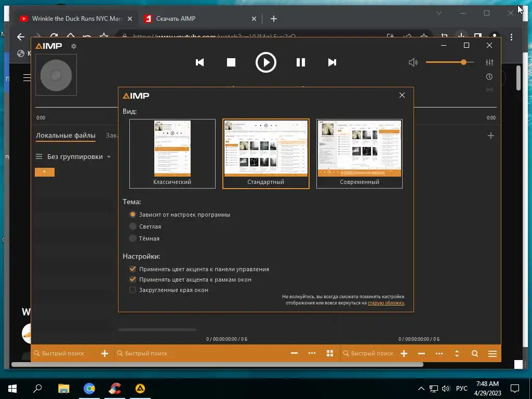Open AIMP settings gear icon
The height and width of the screenshot is (399, 532).
click(74, 46)
